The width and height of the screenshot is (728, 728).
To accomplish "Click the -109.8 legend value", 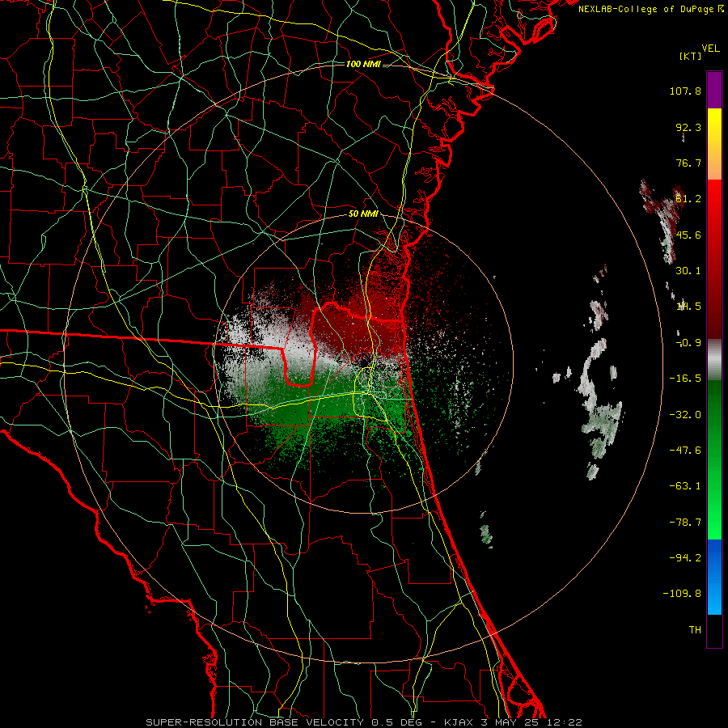I will pyautogui.click(x=682, y=594).
